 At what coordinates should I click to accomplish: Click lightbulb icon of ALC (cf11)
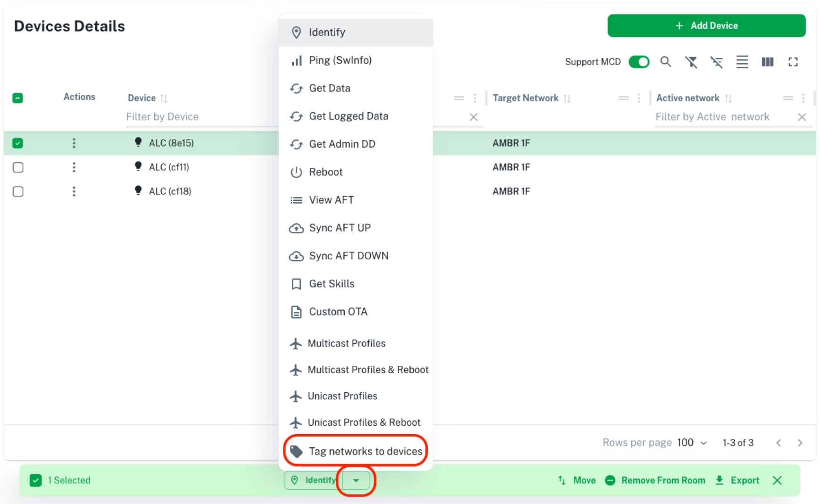click(138, 166)
